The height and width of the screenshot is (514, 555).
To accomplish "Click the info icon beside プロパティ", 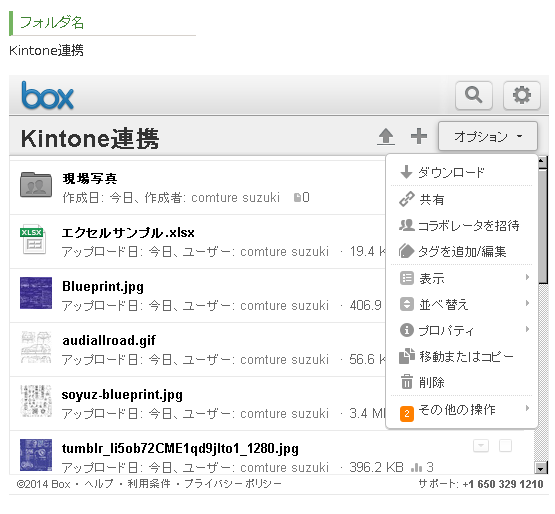I will (407, 330).
